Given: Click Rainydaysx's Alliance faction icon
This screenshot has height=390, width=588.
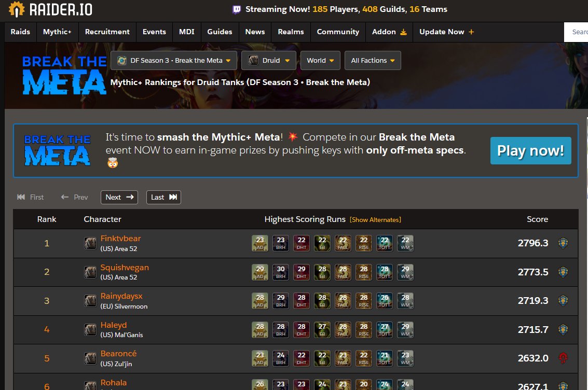Looking at the screenshot, I should [x=563, y=300].
